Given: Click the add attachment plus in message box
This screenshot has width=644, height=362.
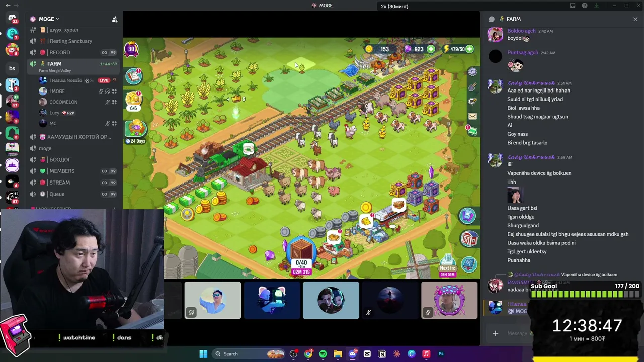Looking at the screenshot, I should coord(495,333).
